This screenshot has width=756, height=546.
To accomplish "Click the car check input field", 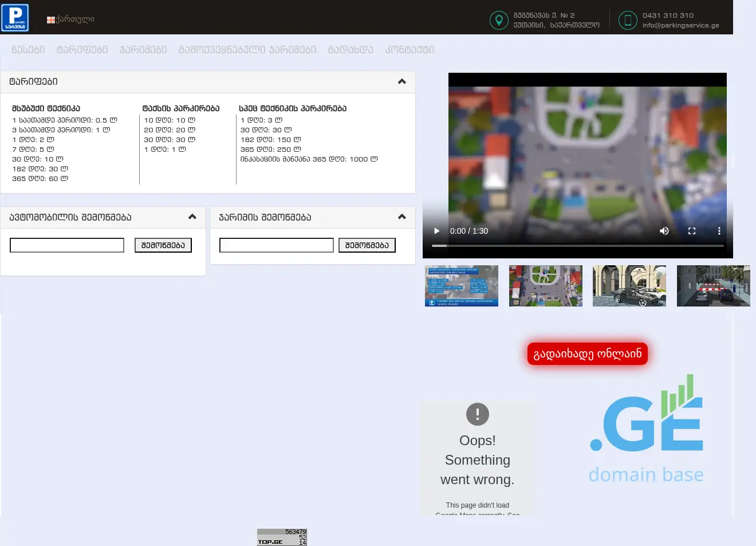I will pyautogui.click(x=67, y=245).
